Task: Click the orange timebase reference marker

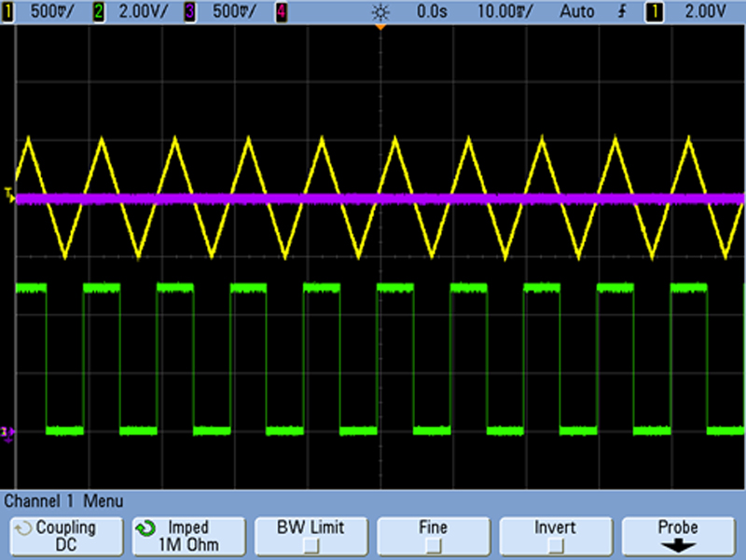Action: 379,28
